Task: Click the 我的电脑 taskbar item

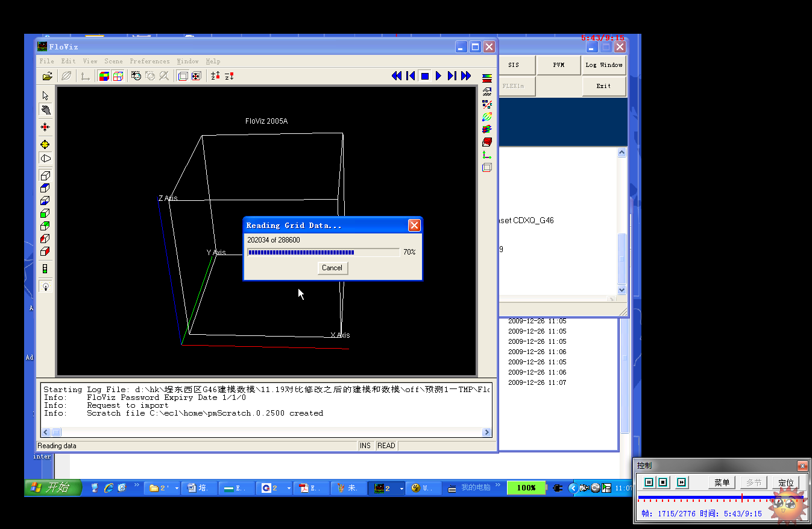Action: pyautogui.click(x=470, y=488)
